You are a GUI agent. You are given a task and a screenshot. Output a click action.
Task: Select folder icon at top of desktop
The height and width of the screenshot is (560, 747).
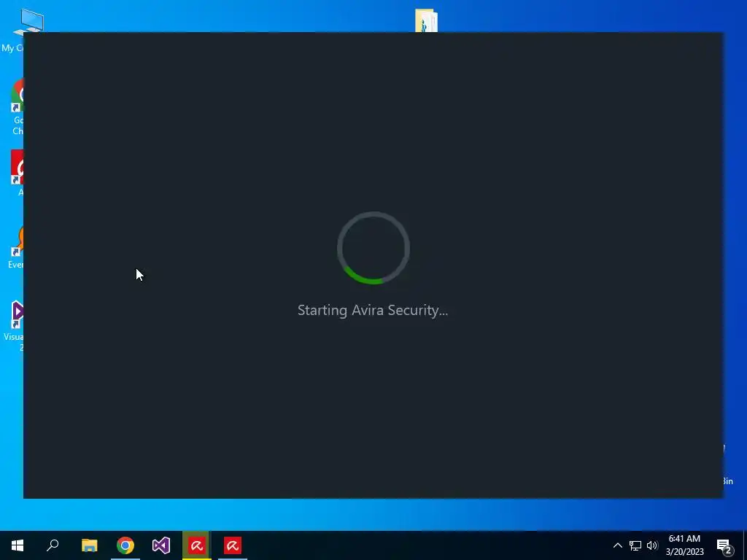(426, 20)
